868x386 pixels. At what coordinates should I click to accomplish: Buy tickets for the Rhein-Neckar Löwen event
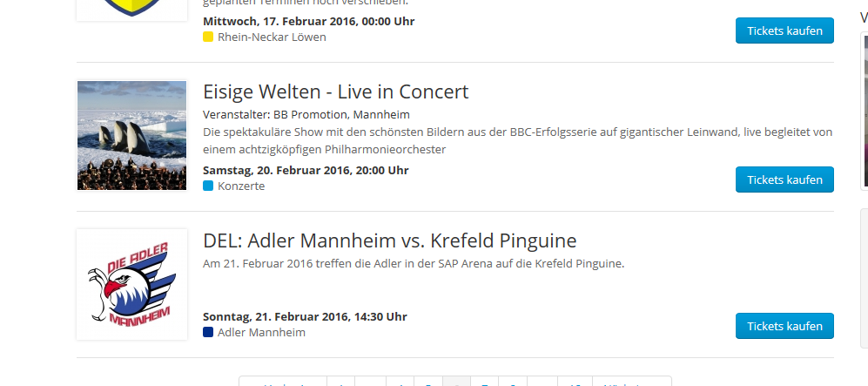(x=784, y=30)
